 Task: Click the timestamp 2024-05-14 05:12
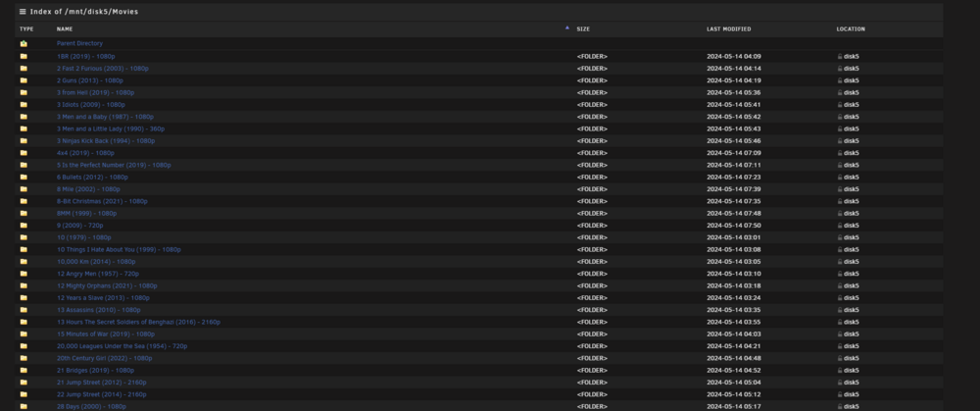[734, 394]
